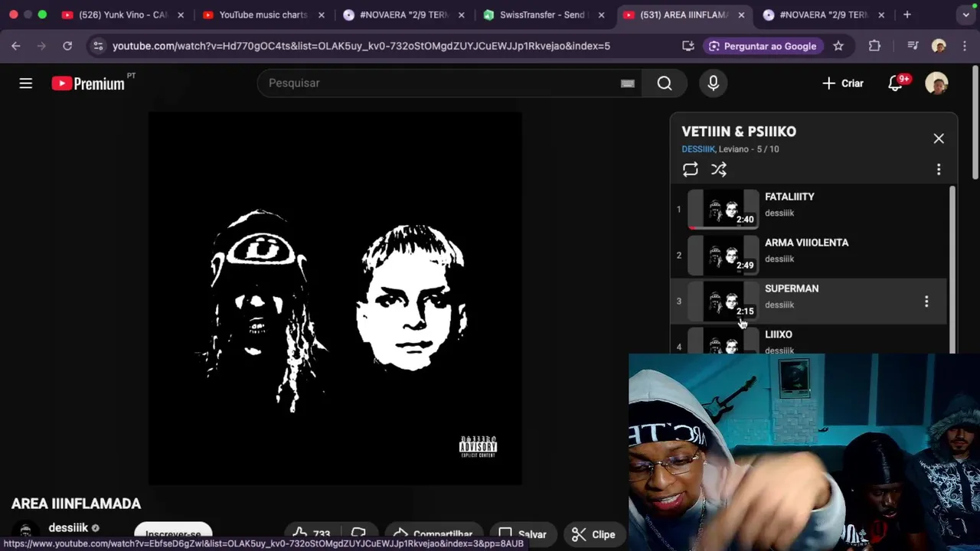Open the dessiiik channel name below video
Image resolution: width=980 pixels, height=551 pixels.
point(68,527)
